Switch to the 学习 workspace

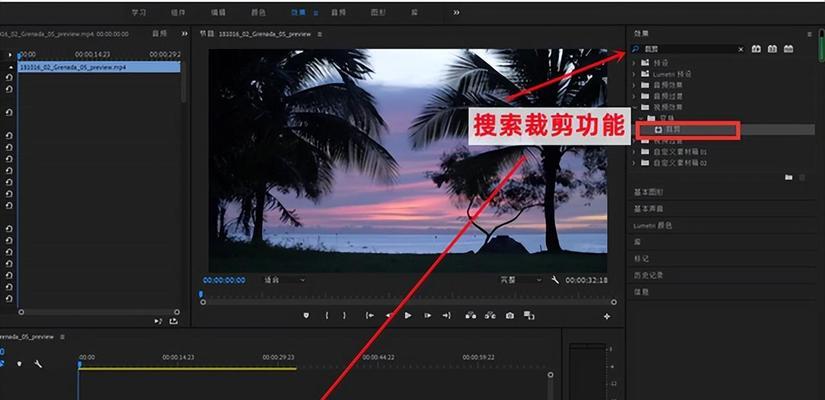(x=139, y=12)
